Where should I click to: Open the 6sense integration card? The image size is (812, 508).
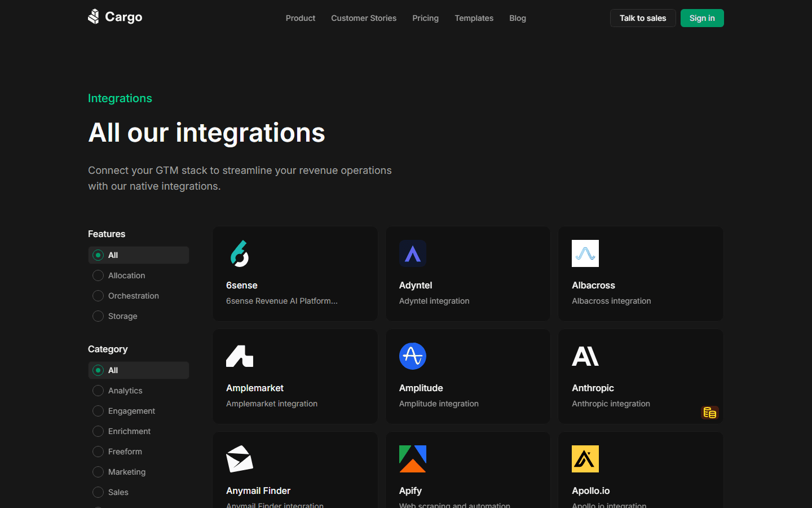(295, 274)
